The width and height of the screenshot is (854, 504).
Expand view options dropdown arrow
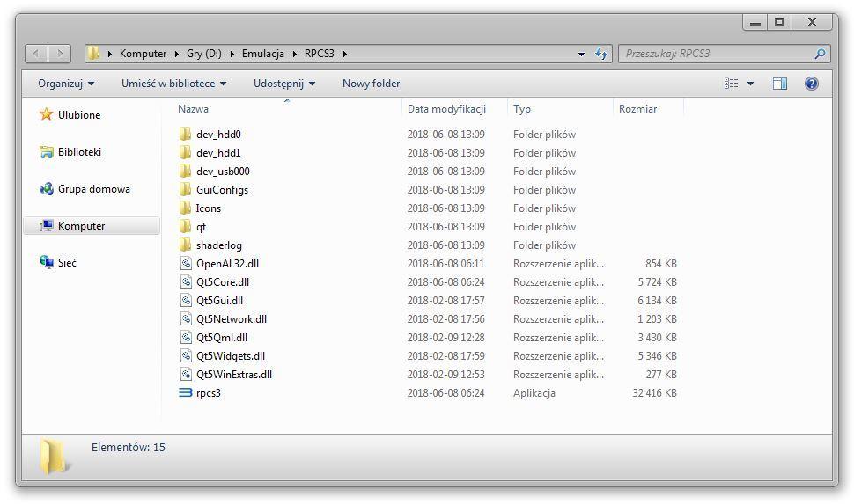(750, 84)
